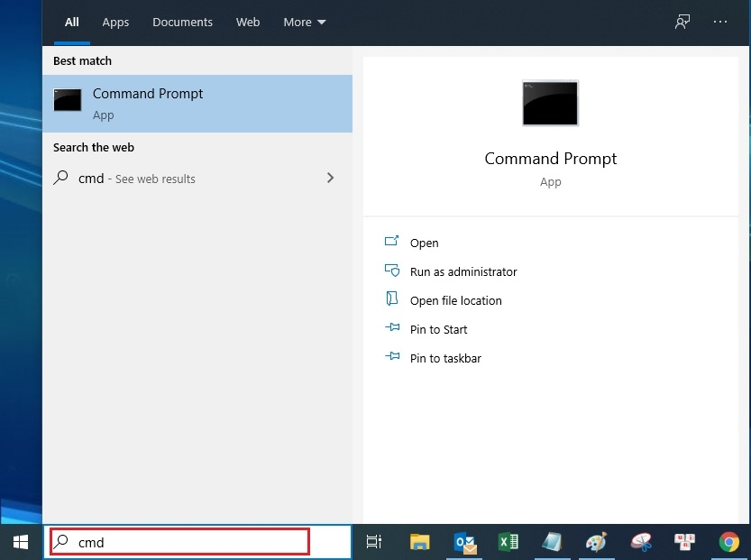The width and height of the screenshot is (751, 560).
Task: Open the three-dot options menu
Action: (x=719, y=22)
